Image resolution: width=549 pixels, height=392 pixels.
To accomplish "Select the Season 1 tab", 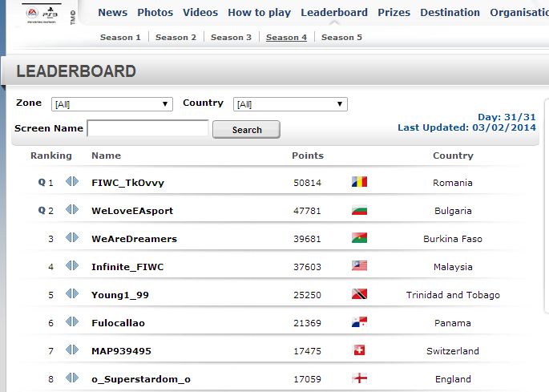I will (120, 38).
